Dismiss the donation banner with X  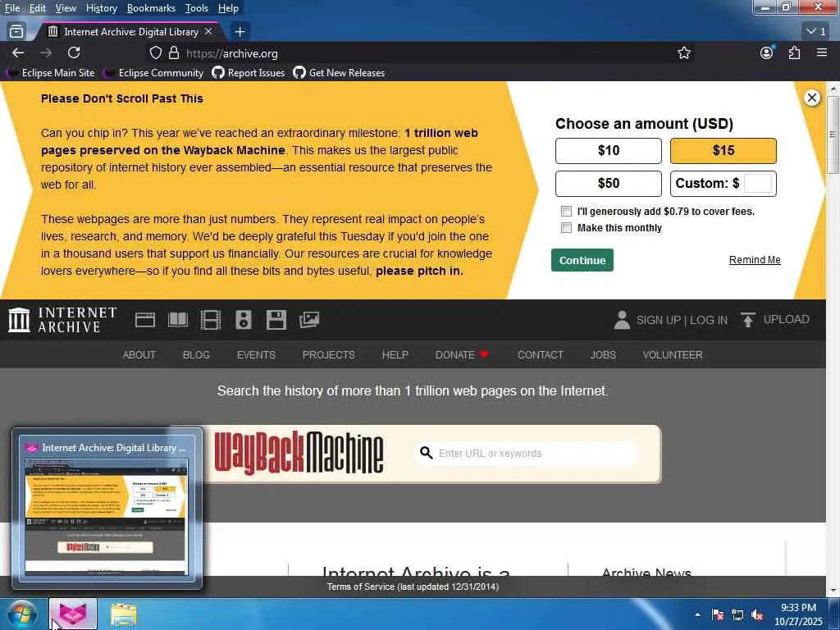point(812,98)
